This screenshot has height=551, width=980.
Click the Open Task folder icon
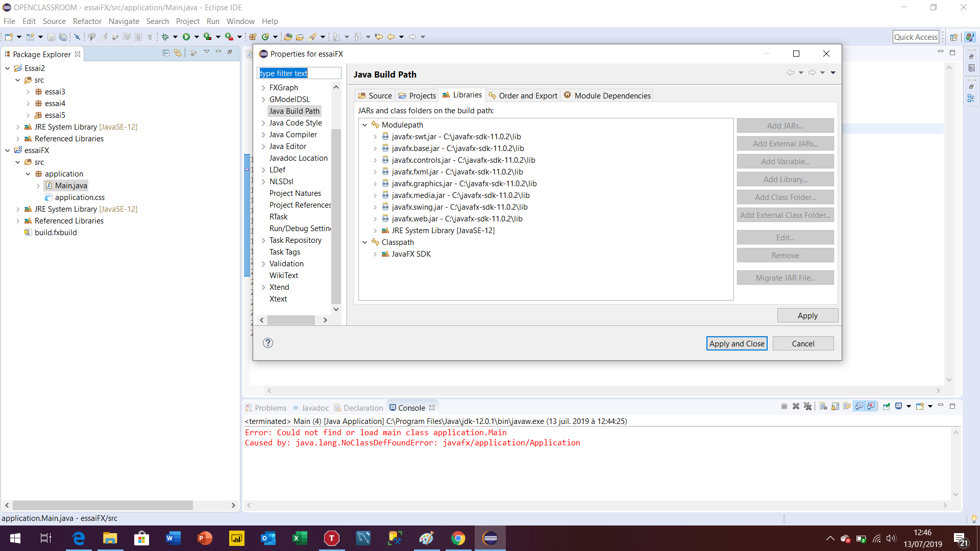click(x=300, y=37)
